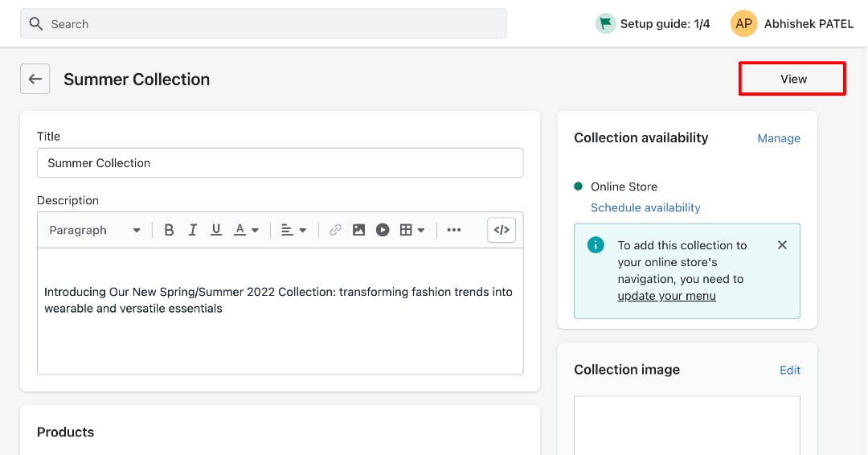This screenshot has height=455, width=868.
Task: Click the back arrow button
Action: (x=35, y=79)
